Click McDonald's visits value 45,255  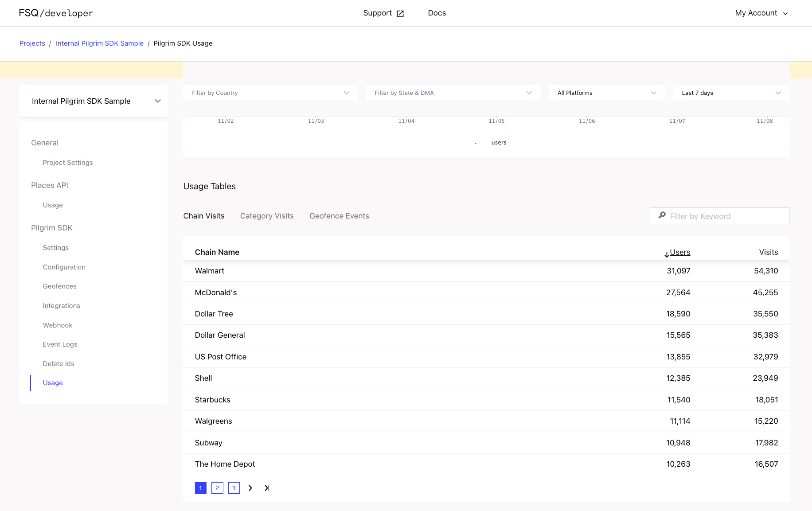pyautogui.click(x=765, y=293)
